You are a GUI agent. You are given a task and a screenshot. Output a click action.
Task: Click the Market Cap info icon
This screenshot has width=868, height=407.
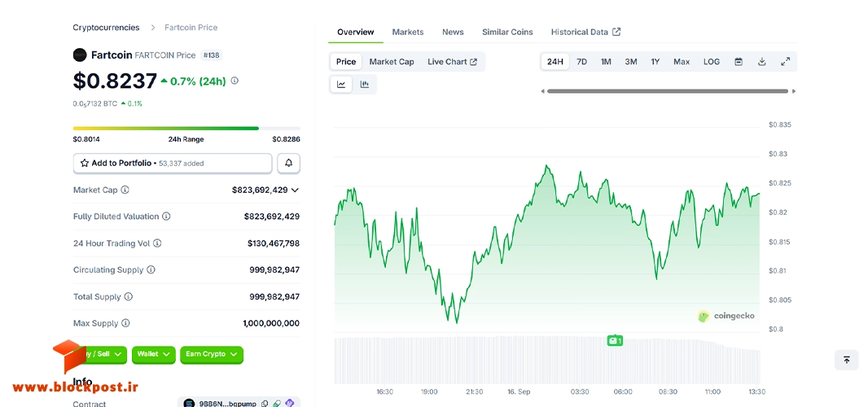pos(125,190)
